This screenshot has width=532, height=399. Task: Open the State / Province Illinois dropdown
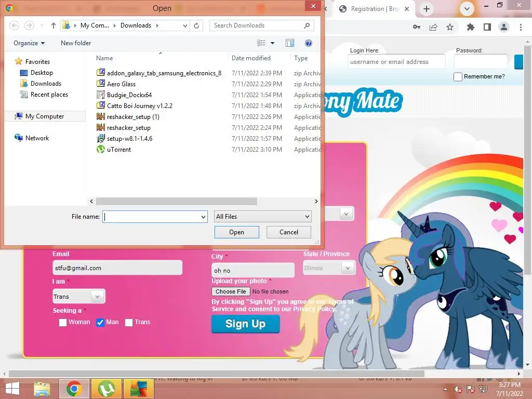click(x=329, y=268)
